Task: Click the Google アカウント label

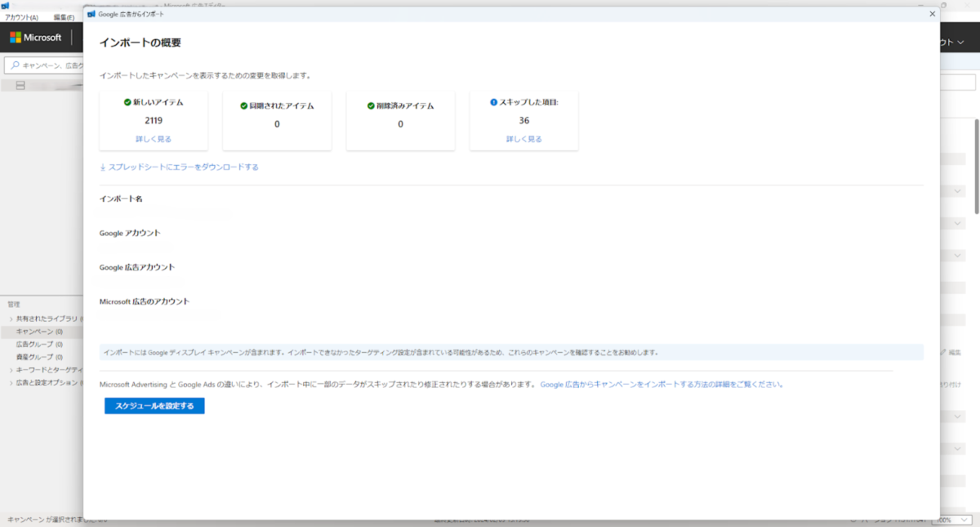Action: pyautogui.click(x=130, y=233)
